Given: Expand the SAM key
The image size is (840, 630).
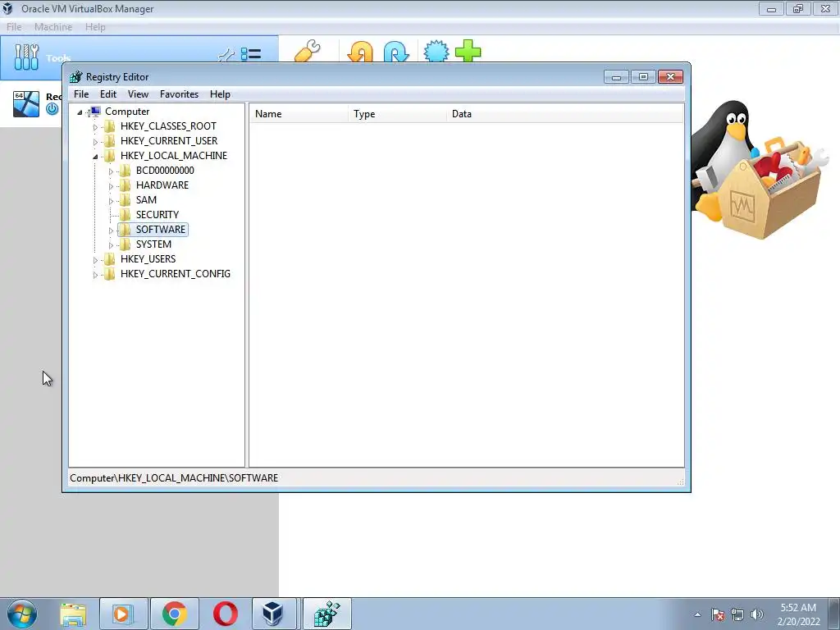Looking at the screenshot, I should [111, 201].
